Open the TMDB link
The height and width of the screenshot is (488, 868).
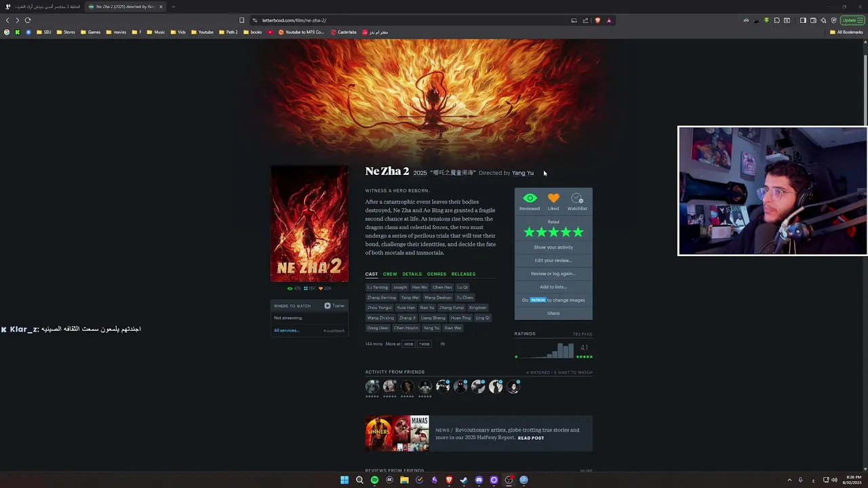(424, 344)
